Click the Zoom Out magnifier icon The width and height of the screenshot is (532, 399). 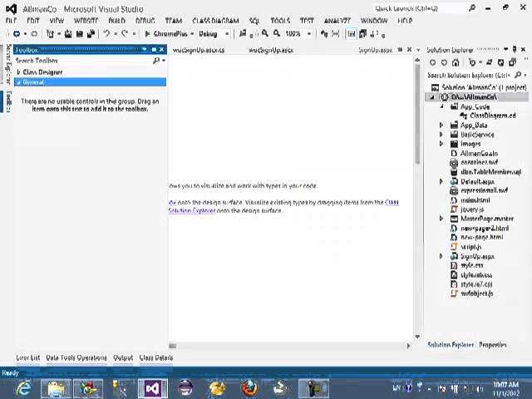click(277, 33)
